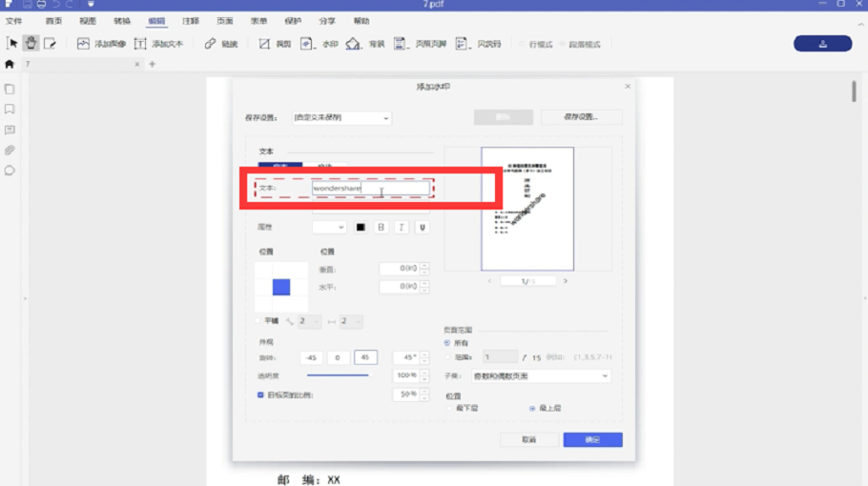Click the Edit object pencil icon

pos(50,43)
